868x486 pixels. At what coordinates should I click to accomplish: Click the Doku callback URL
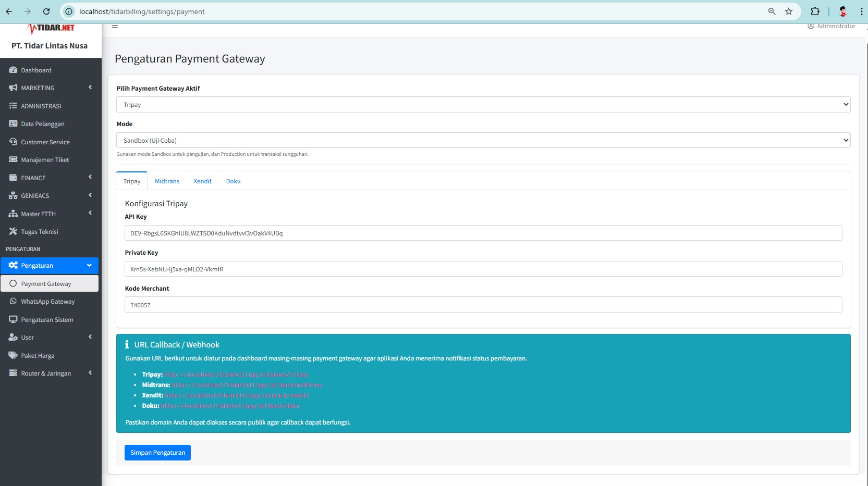[230, 406]
